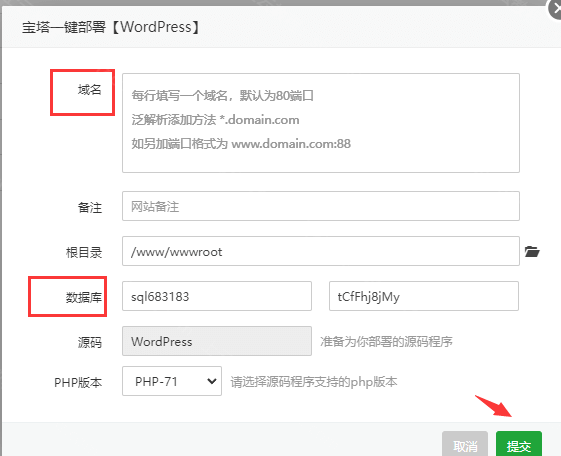Click the 域名 label
This screenshot has width=561, height=456.
pyautogui.click(x=90, y=89)
